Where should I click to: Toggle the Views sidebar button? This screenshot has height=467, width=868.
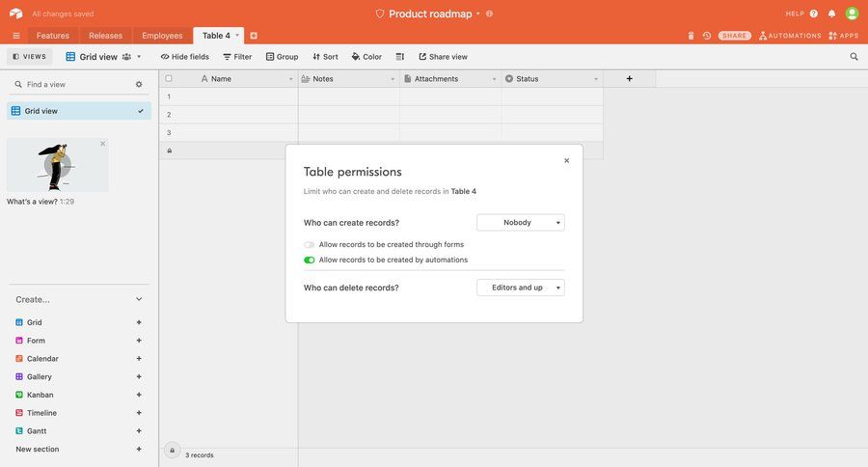coord(29,57)
